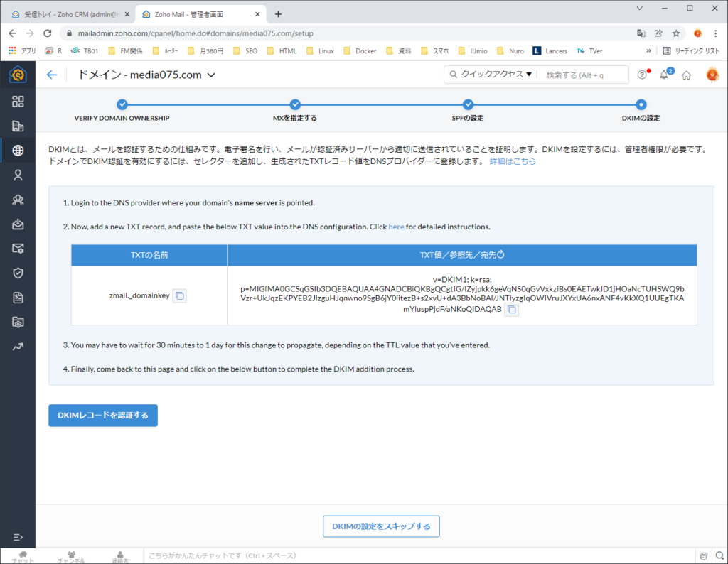Open the Nuro bookmark folder
The height and width of the screenshot is (564, 728).
pyautogui.click(x=510, y=51)
